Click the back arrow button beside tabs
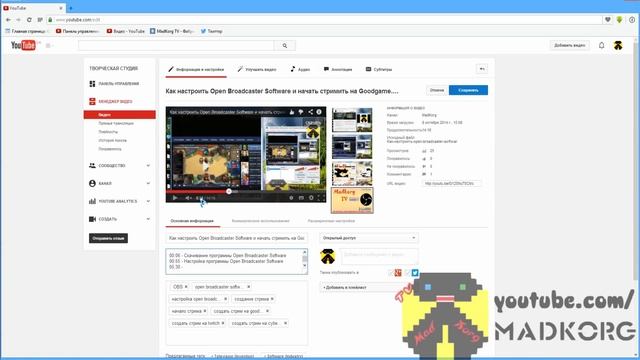This screenshot has height=360, width=640. (x=482, y=69)
